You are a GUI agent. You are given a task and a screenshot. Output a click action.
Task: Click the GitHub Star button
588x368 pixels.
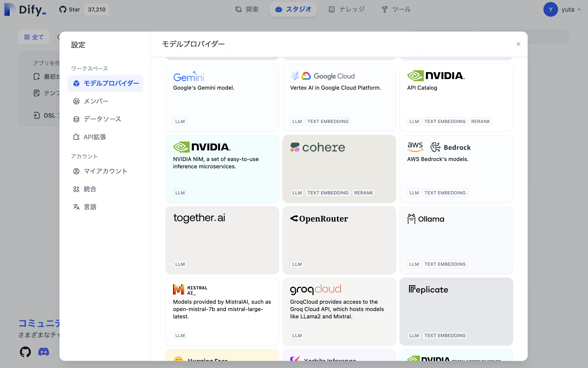pyautogui.click(x=70, y=10)
